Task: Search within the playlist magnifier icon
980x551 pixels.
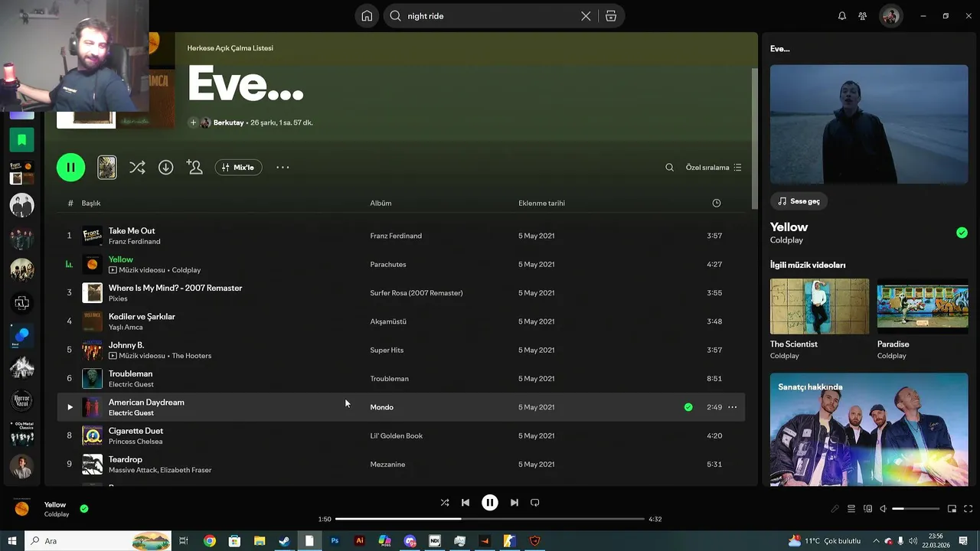Action: tap(669, 167)
